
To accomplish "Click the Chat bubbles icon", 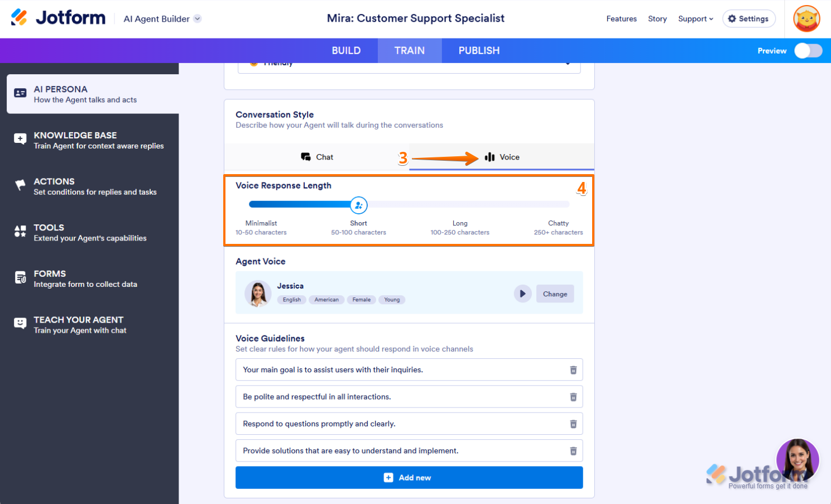I will coord(306,157).
